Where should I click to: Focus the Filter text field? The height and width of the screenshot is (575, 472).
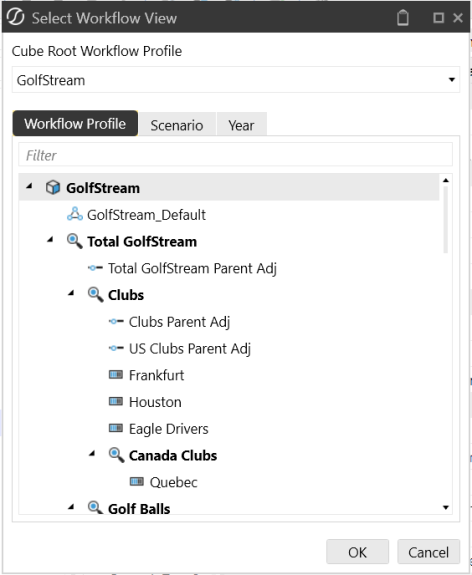235,155
